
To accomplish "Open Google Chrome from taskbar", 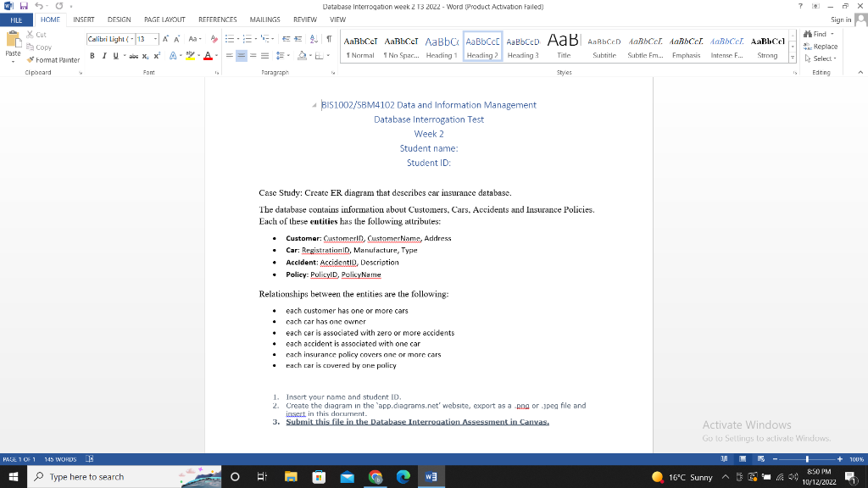I will click(376, 476).
